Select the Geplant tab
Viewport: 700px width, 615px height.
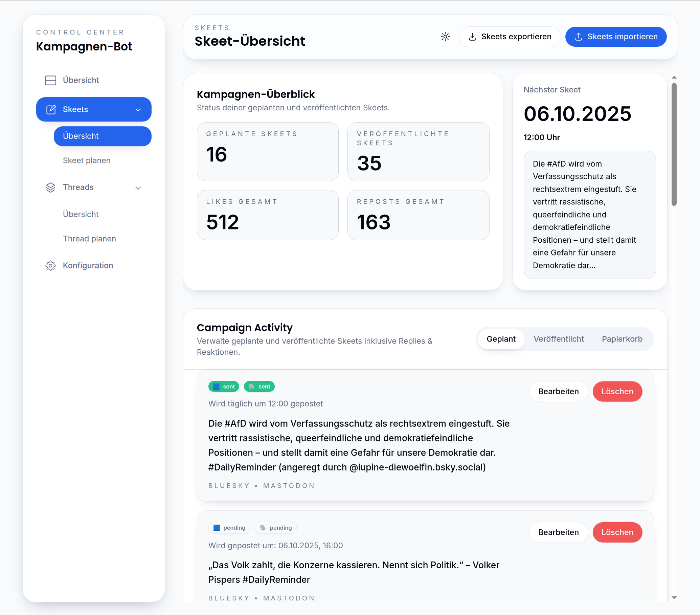coord(501,339)
